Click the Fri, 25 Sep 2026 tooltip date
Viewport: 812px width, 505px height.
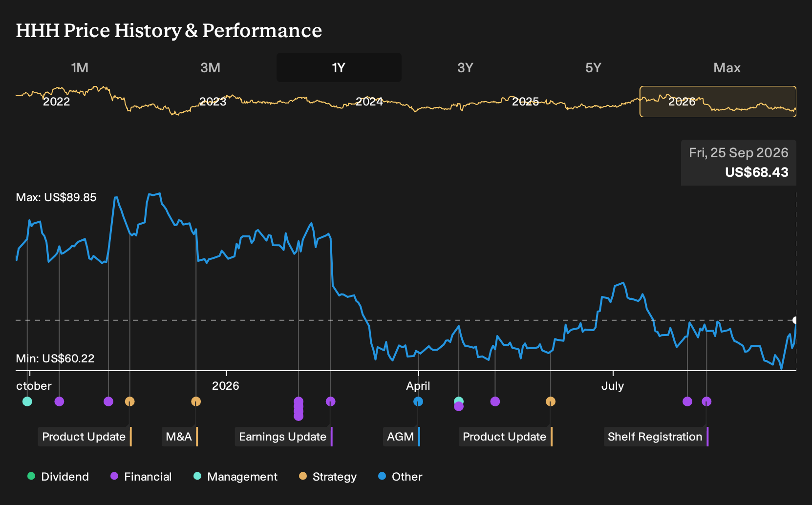pyautogui.click(x=739, y=153)
